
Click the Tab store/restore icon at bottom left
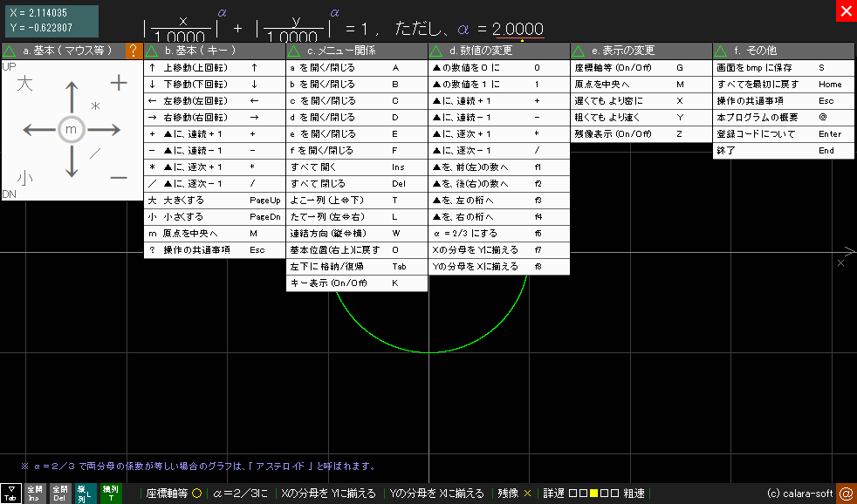tap(10, 494)
